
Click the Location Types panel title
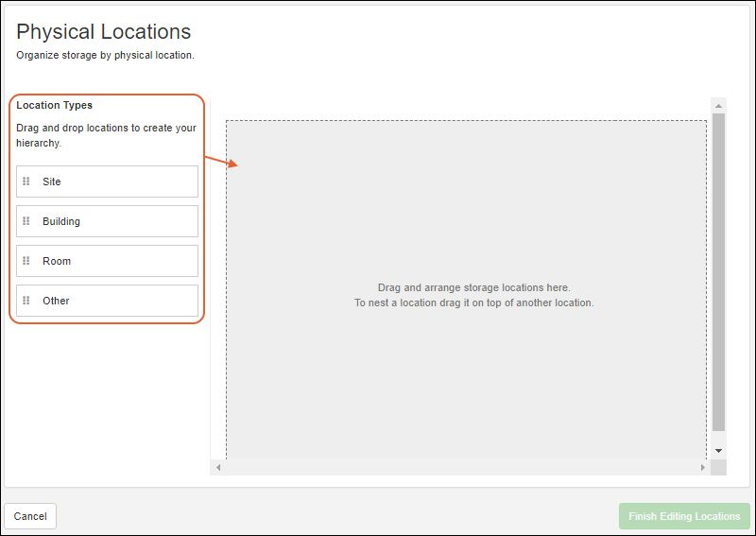[54, 106]
